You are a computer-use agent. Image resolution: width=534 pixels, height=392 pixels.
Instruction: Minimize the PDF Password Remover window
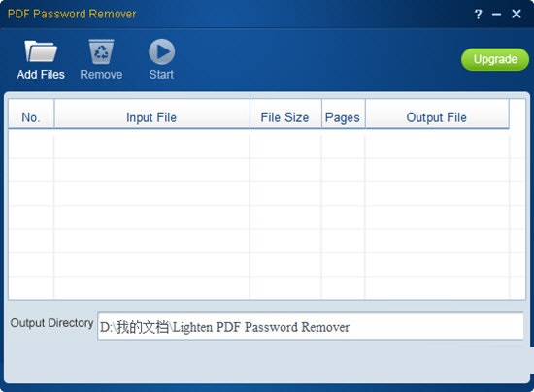click(496, 14)
